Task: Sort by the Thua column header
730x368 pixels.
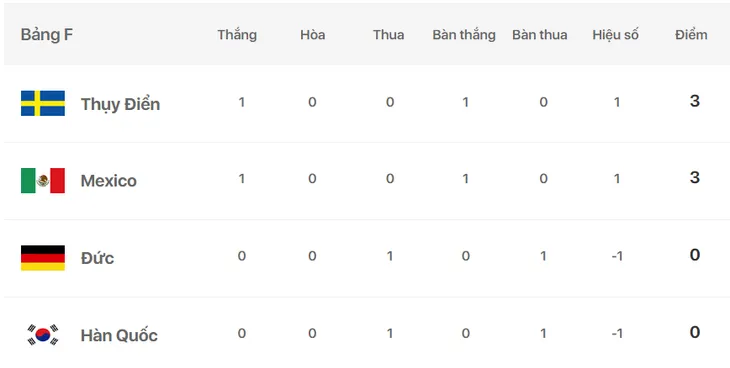Action: tap(388, 35)
